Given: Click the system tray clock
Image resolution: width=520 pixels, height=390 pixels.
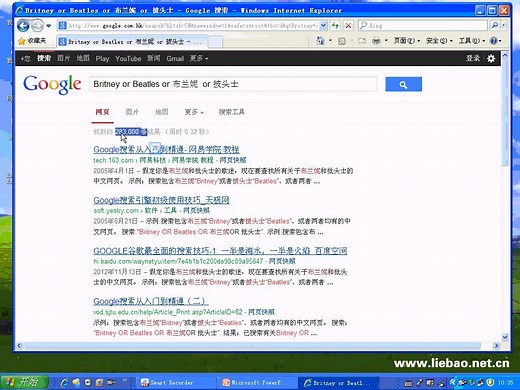Looking at the screenshot, I should pyautogui.click(x=506, y=383).
